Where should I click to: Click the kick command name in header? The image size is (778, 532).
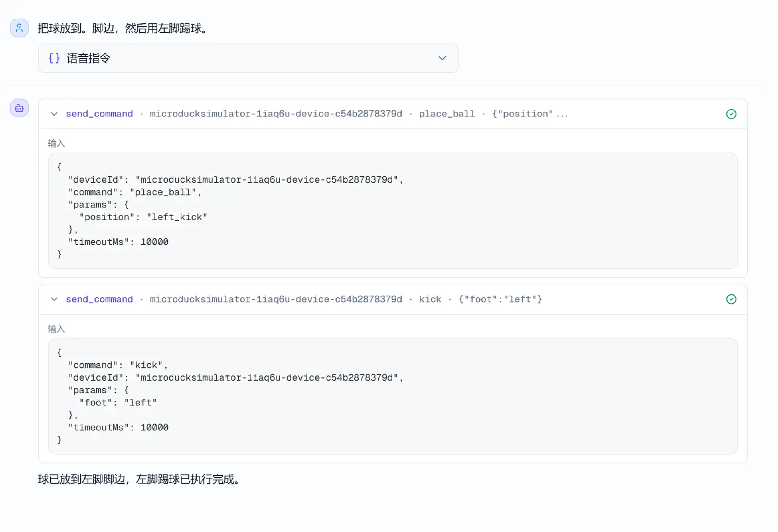pyautogui.click(x=430, y=299)
